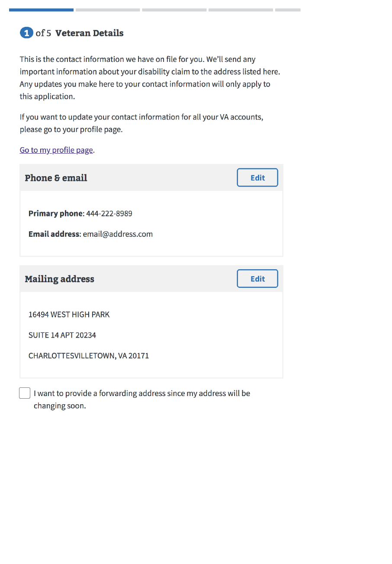This screenshot has width=392, height=564.
Task: Edit the Mailing address section
Action: 257,279
